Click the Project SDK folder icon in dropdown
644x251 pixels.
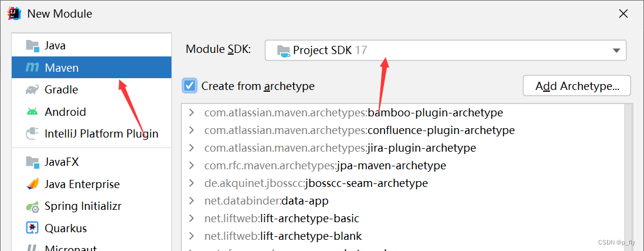(284, 51)
